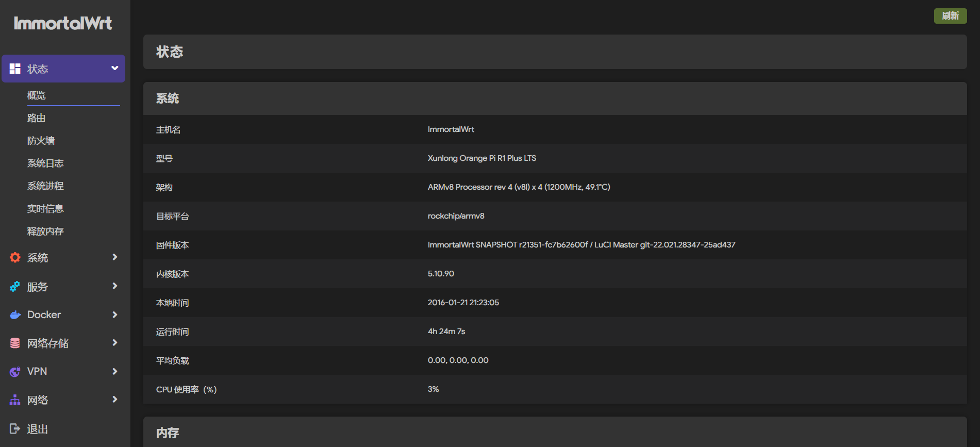The height and width of the screenshot is (447, 980).
Task: Expand the Docker menu chevron
Action: (115, 314)
